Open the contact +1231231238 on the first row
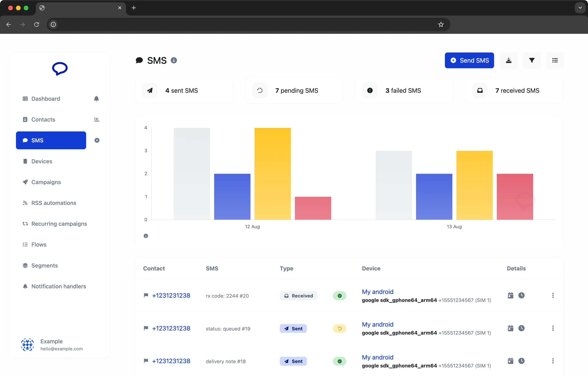Image resolution: width=588 pixels, height=376 pixels. (171, 296)
